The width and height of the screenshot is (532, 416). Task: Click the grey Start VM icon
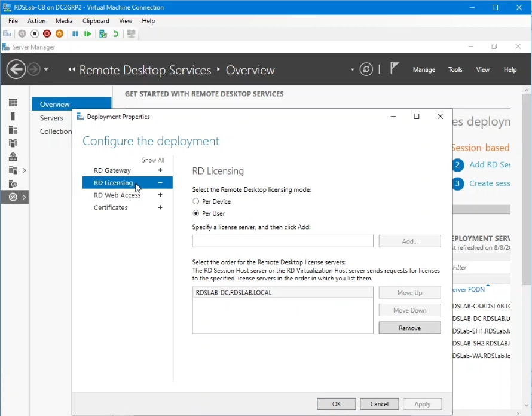point(22,33)
